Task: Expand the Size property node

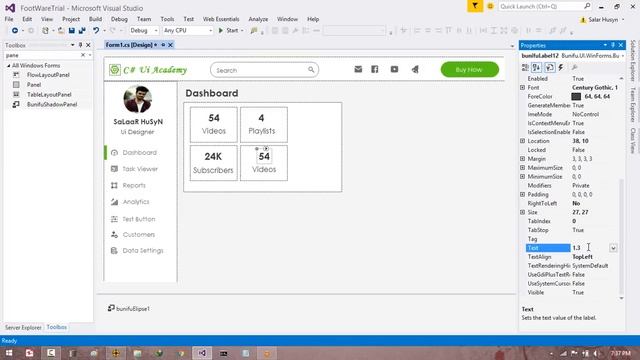Action: click(522, 212)
